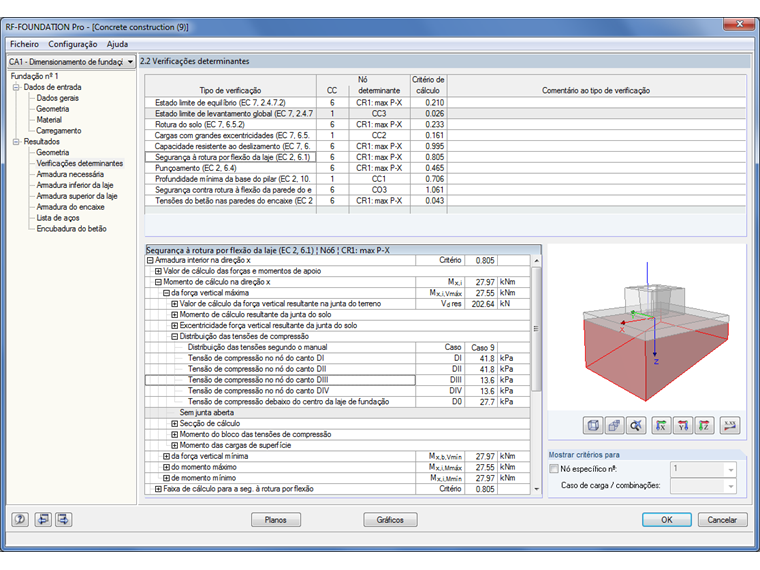Image resolution: width=760 pixels, height=570 pixels.
Task: Expand 'Momento de cálculo resultante da junta do solo'
Action: click(x=174, y=315)
